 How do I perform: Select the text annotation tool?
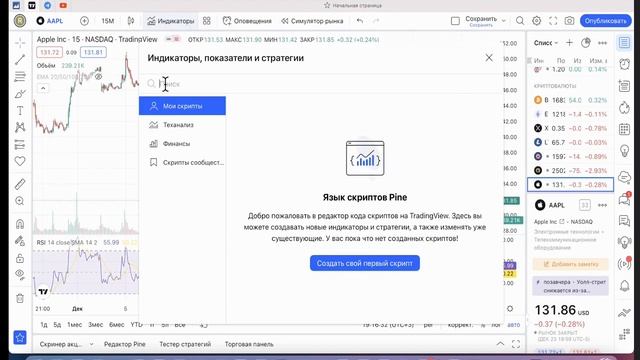click(x=20, y=111)
